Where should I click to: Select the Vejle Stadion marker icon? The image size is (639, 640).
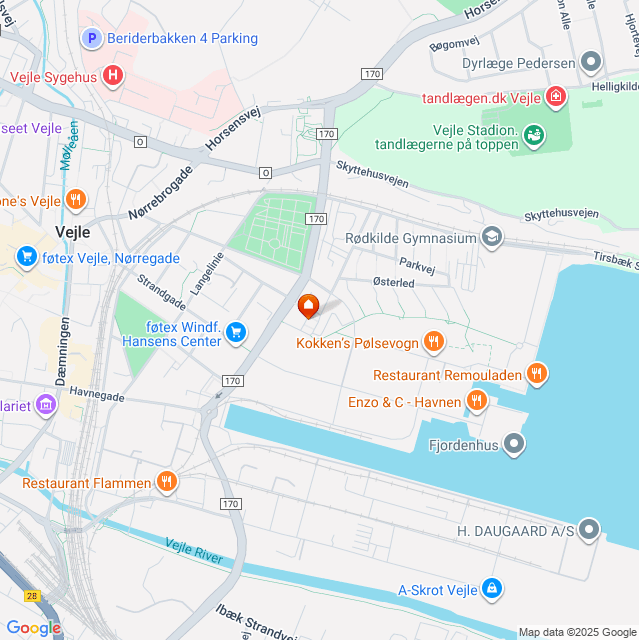click(534, 135)
